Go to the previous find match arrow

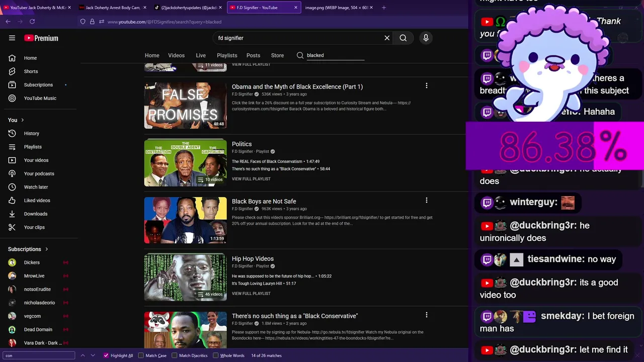click(83, 355)
